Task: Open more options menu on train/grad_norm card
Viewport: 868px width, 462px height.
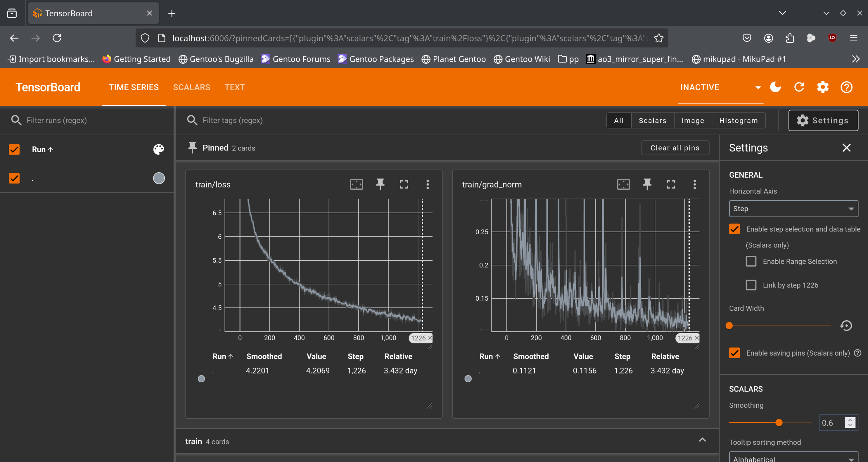Action: (x=695, y=184)
